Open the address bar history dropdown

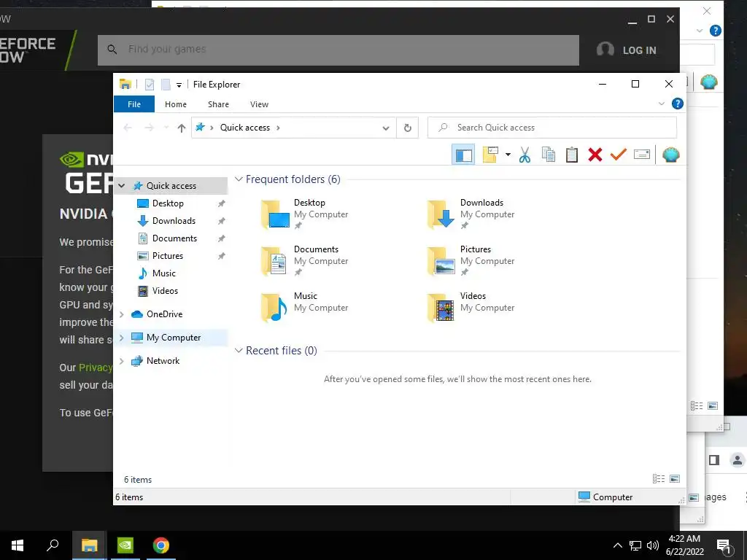coord(386,128)
